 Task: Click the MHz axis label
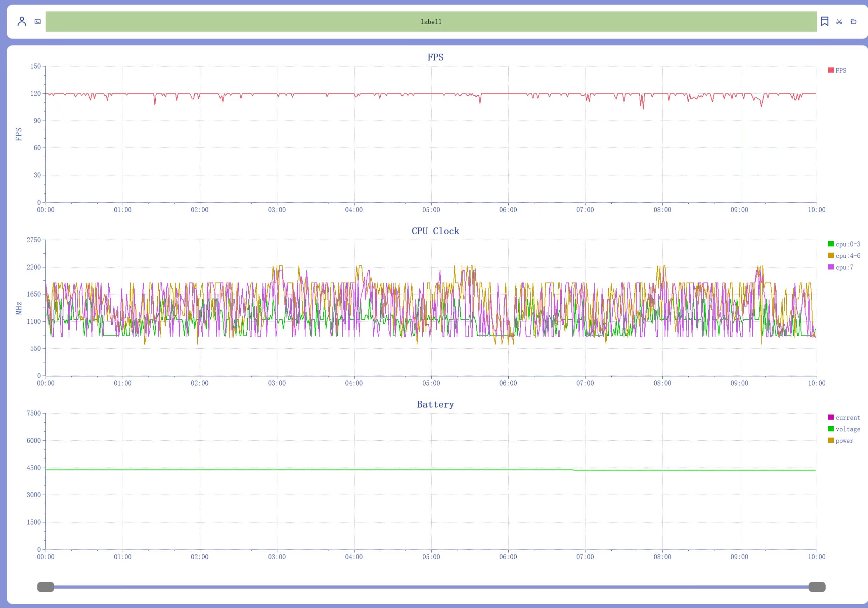[x=19, y=308]
